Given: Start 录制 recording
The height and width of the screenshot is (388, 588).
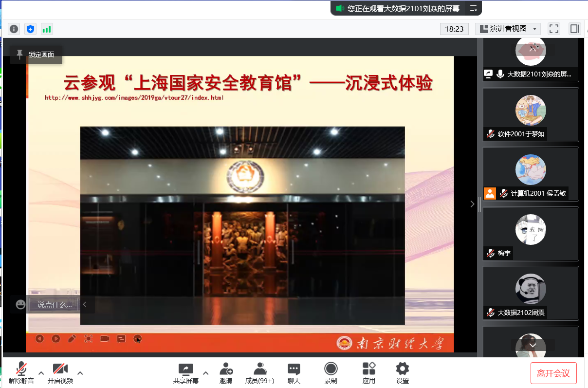Looking at the screenshot, I should [331, 373].
